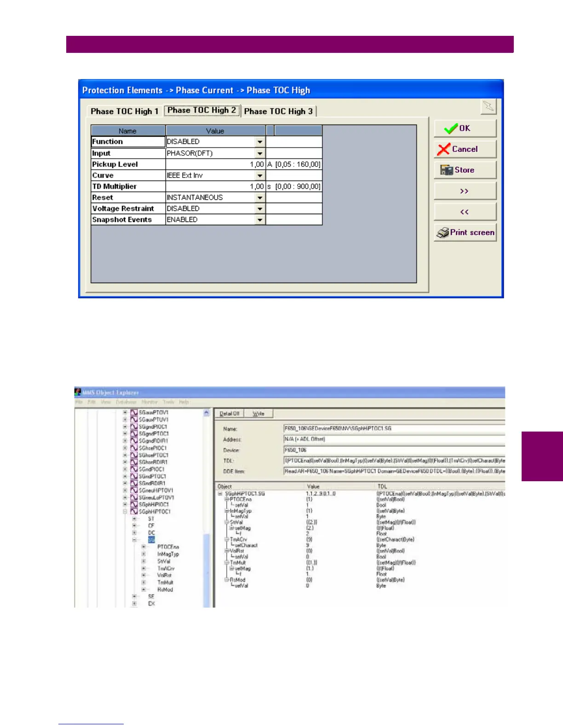Edit the Pickup Level value field
The height and width of the screenshot is (728, 563).
pos(215,165)
